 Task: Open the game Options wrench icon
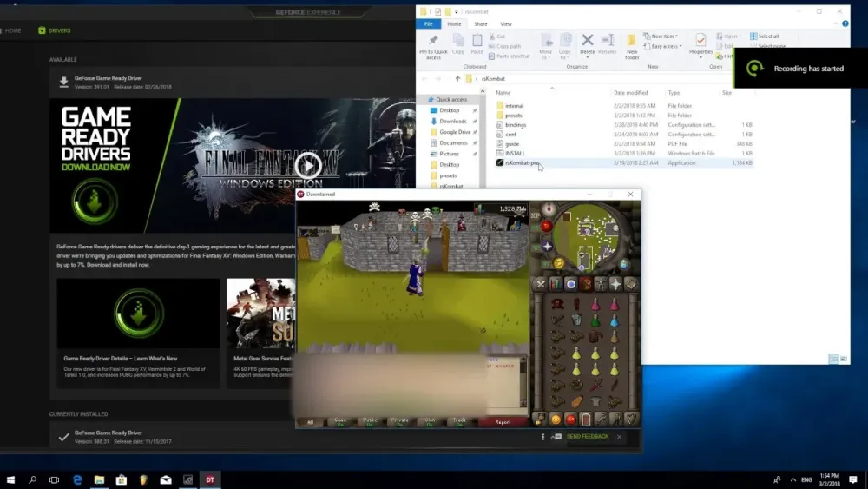click(x=600, y=420)
